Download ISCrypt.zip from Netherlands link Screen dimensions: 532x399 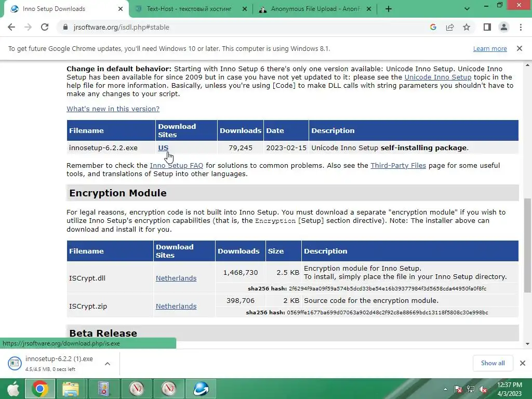176,307
